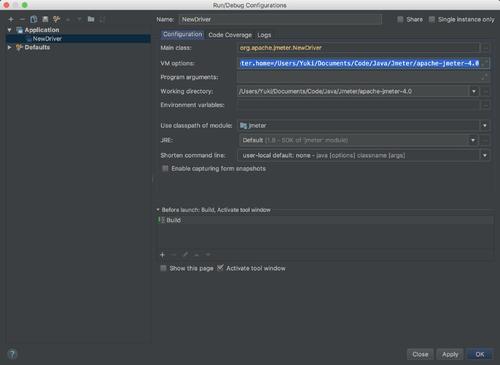The width and height of the screenshot is (500, 365).
Task: Add new configuration with plus icon
Action: point(11,19)
